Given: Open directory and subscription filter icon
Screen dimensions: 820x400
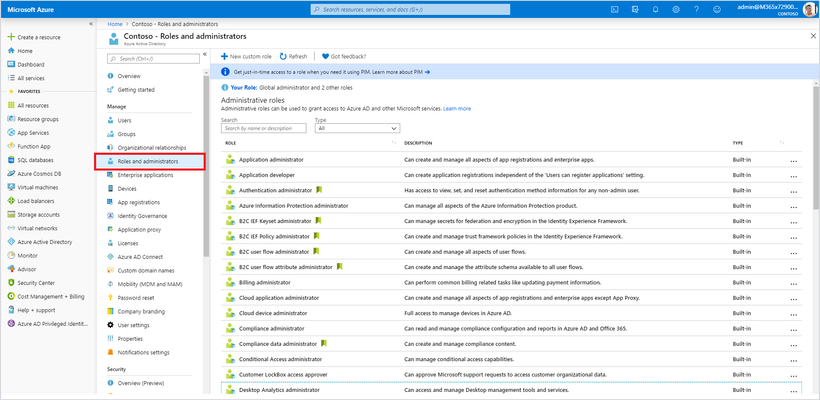Looking at the screenshot, I should 635,9.
